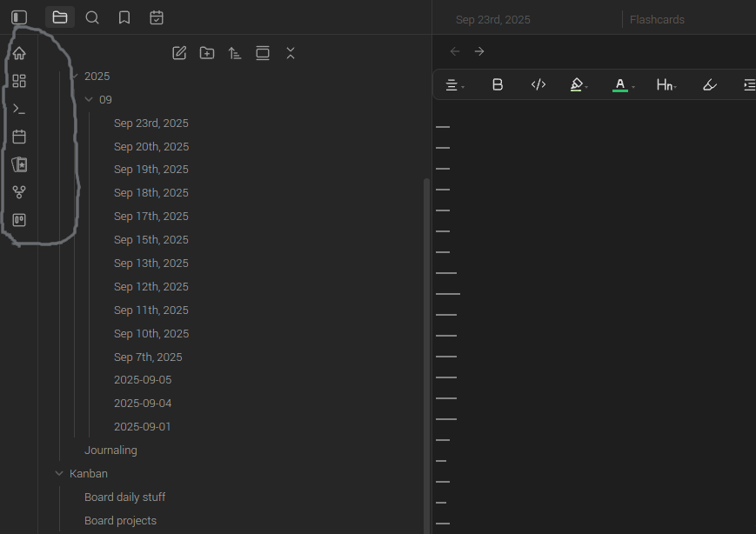
Task: Collapse the Kanban folder
Action: [59, 474]
